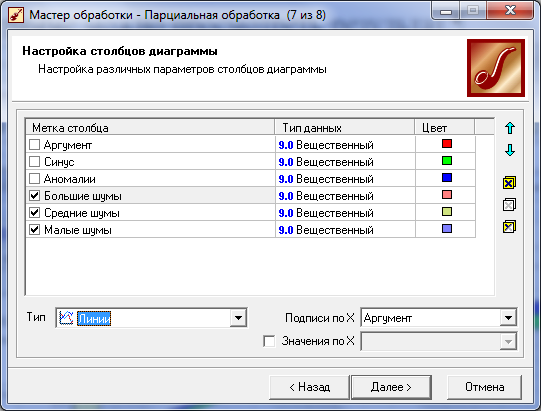Enable the Значения по X checkbox
Image resolution: width=541 pixels, height=411 pixels.
(269, 341)
